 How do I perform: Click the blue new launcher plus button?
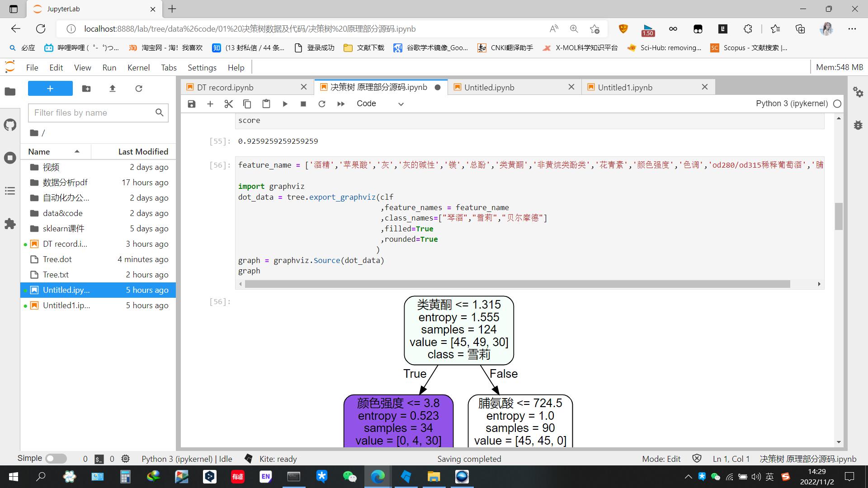[50, 89]
